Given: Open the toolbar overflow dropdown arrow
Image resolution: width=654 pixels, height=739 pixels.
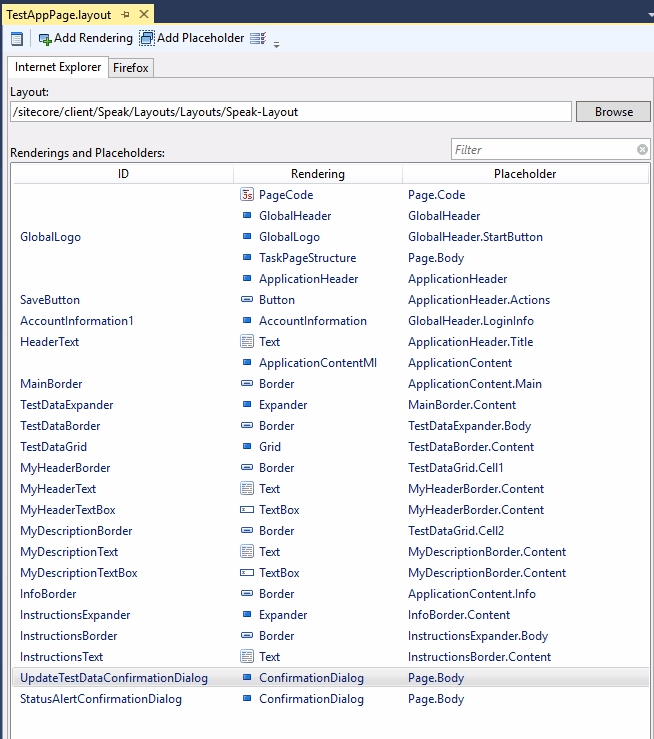Looking at the screenshot, I should coord(277,45).
